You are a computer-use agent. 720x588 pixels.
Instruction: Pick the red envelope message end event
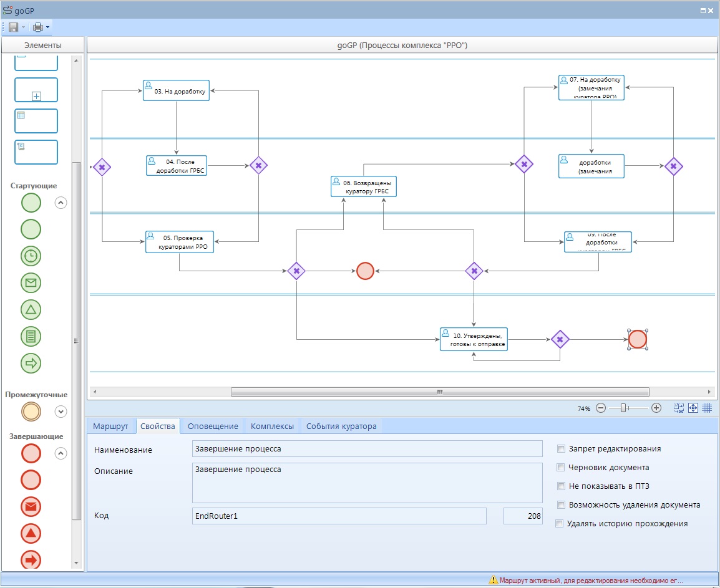[x=31, y=506]
